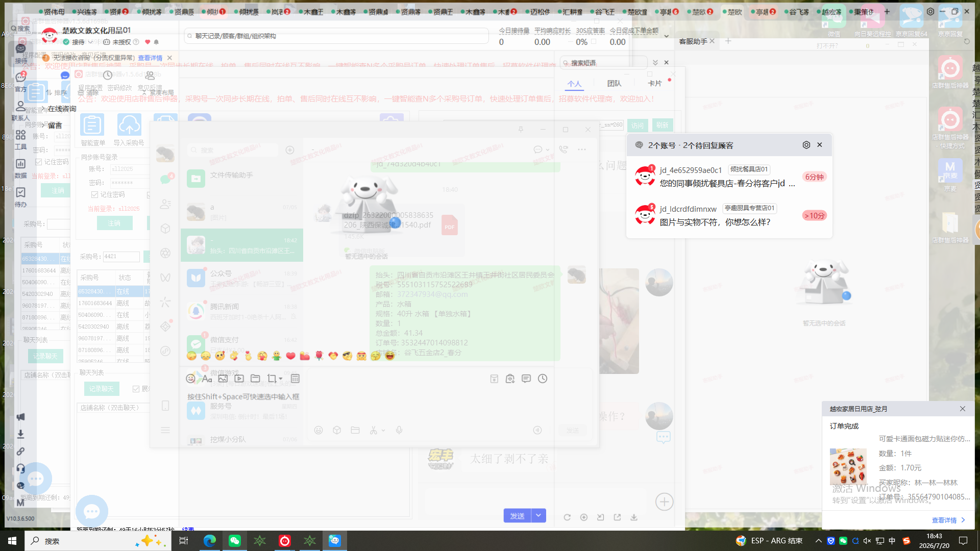Switch to the 团队 phrases tab
Image resolution: width=980 pixels, height=551 pixels.
[614, 84]
